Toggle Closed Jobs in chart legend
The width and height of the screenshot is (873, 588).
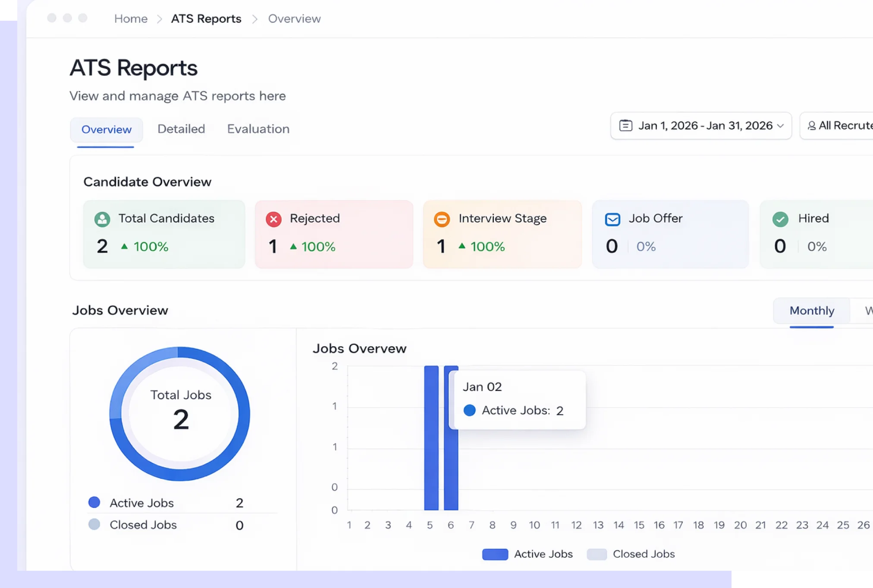click(631, 554)
